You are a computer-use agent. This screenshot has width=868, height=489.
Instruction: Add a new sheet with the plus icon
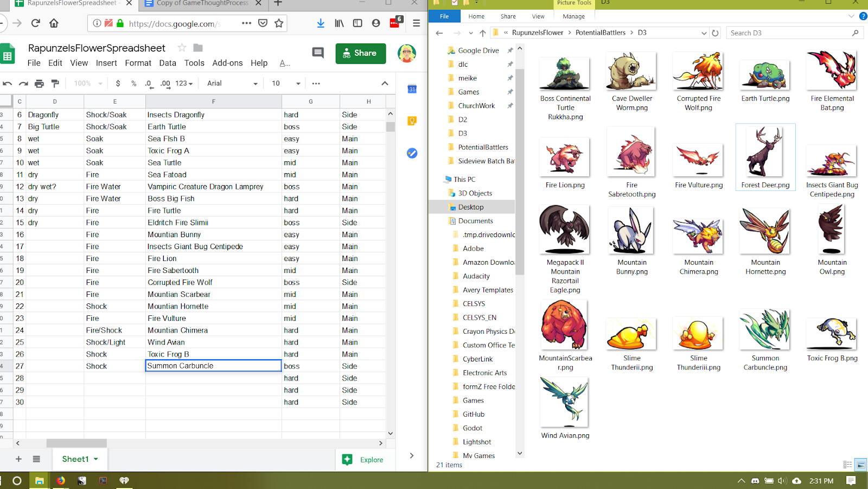(x=18, y=459)
